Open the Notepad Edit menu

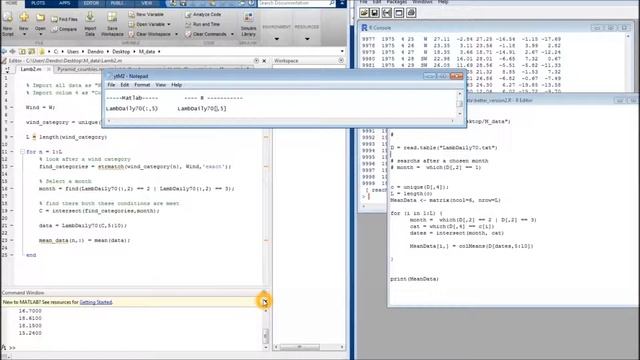(124, 85)
